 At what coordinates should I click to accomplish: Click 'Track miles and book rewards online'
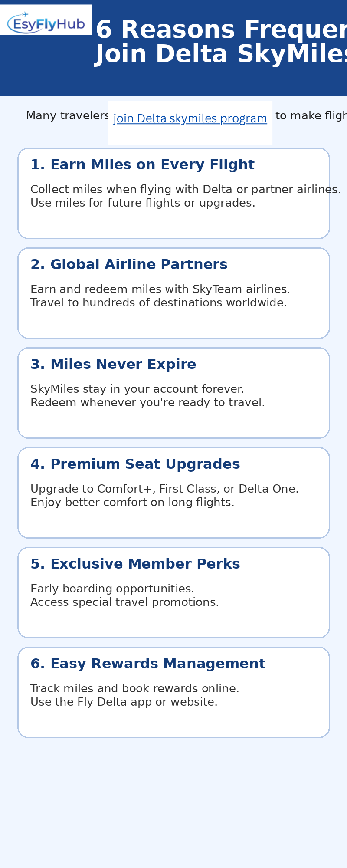[134, 689]
